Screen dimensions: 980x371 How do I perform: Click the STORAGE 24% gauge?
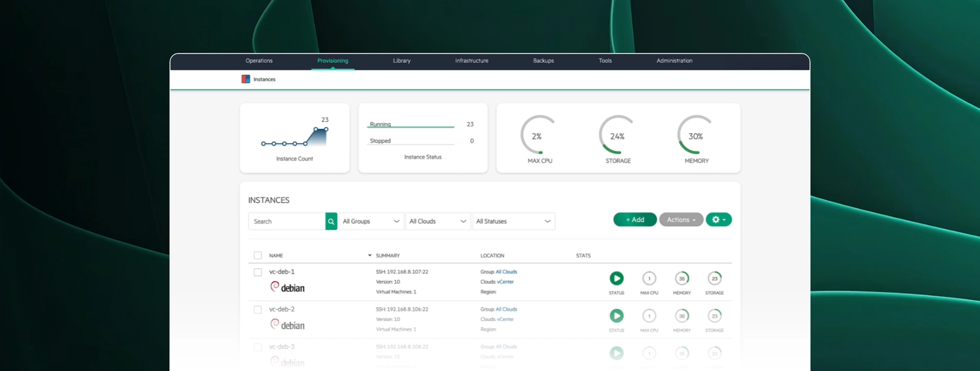coord(617,135)
